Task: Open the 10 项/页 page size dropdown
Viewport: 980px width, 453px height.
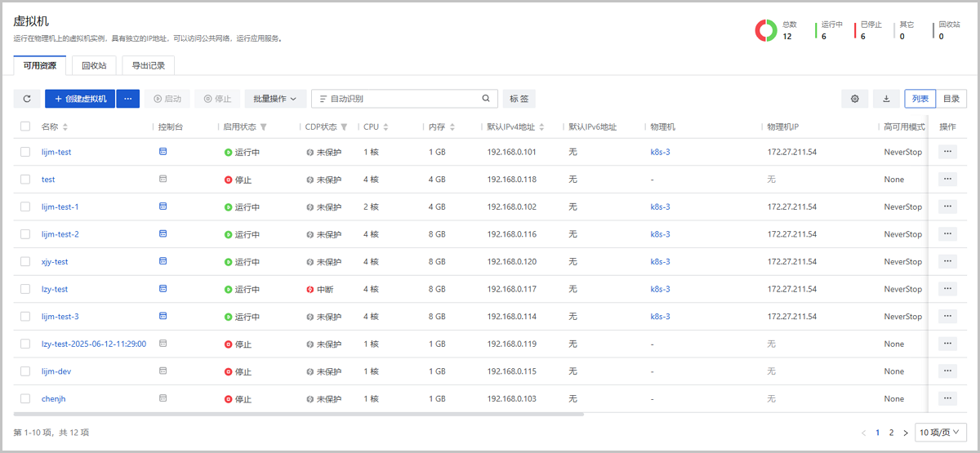Action: (941, 432)
